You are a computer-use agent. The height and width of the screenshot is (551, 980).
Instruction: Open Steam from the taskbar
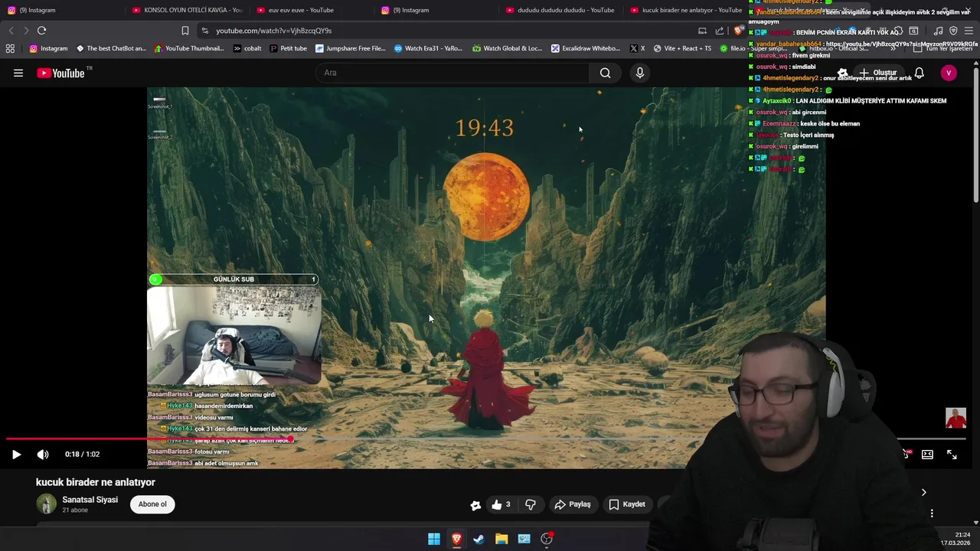click(x=479, y=539)
